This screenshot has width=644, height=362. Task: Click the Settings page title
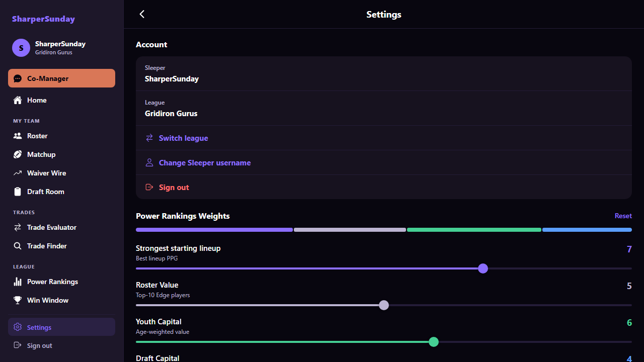pos(384,14)
